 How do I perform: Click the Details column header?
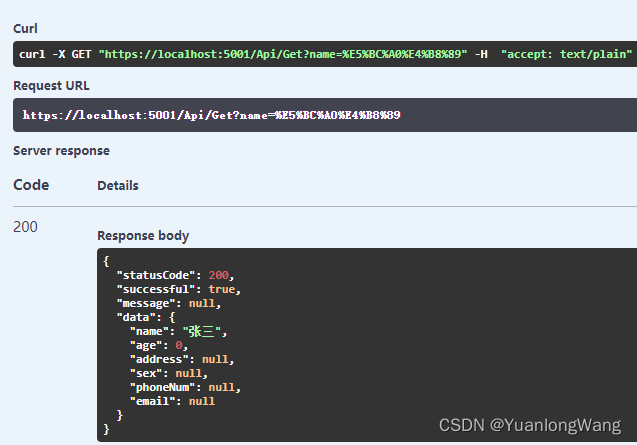118,186
